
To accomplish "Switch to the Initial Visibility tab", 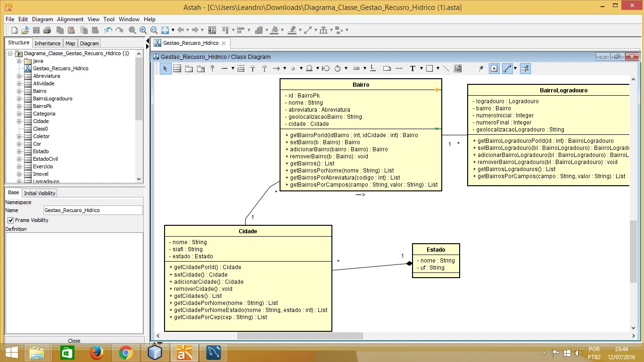I will [x=40, y=193].
